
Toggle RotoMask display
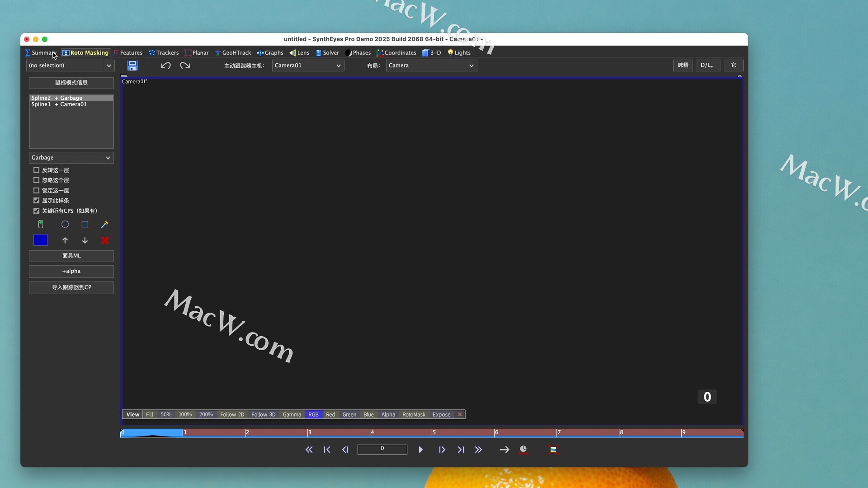point(414,414)
